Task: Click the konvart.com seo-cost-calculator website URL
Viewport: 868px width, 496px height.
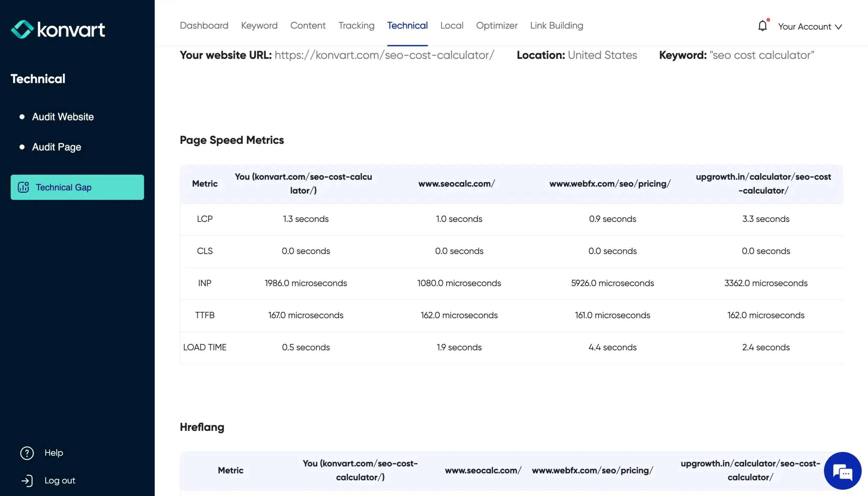Action: [384, 55]
